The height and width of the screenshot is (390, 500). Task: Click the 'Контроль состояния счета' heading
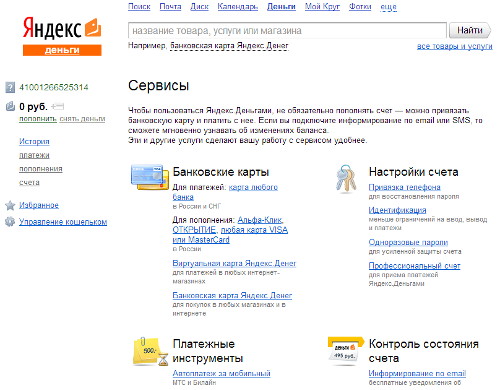pos(424,351)
